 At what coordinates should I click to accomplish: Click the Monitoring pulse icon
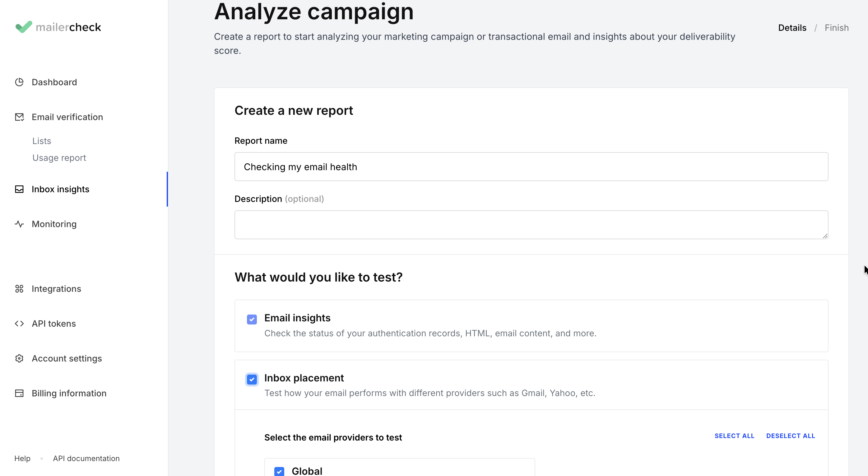coord(19,224)
